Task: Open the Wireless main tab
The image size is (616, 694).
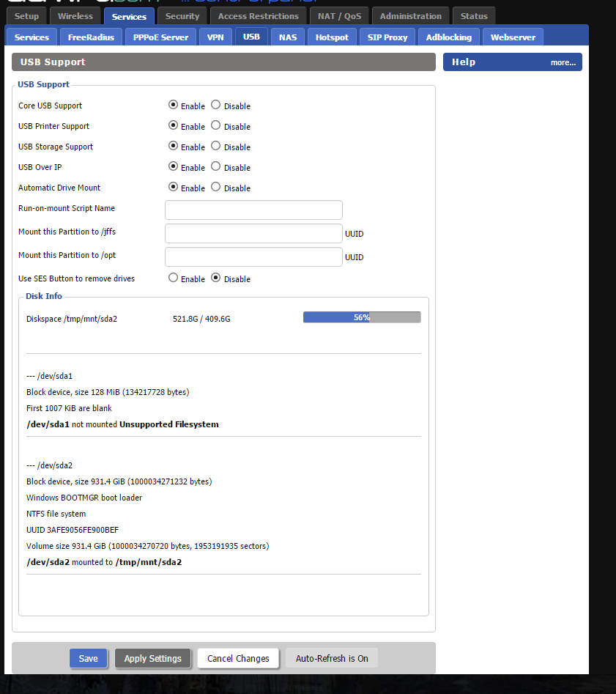Action: (75, 16)
